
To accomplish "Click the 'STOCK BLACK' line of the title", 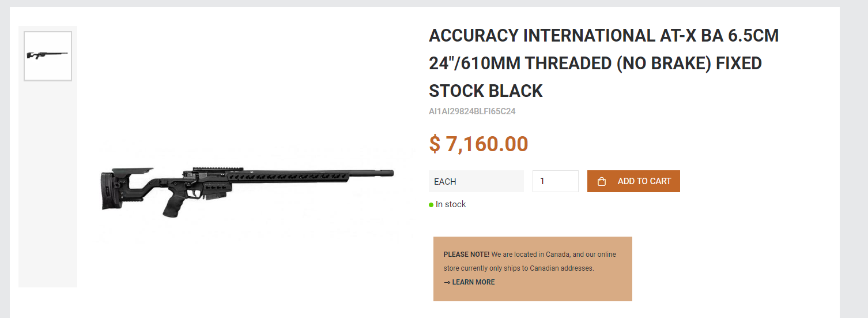I will [486, 91].
